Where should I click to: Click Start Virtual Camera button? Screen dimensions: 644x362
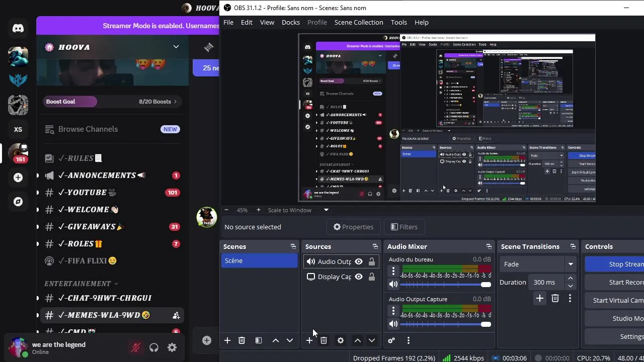point(614,300)
